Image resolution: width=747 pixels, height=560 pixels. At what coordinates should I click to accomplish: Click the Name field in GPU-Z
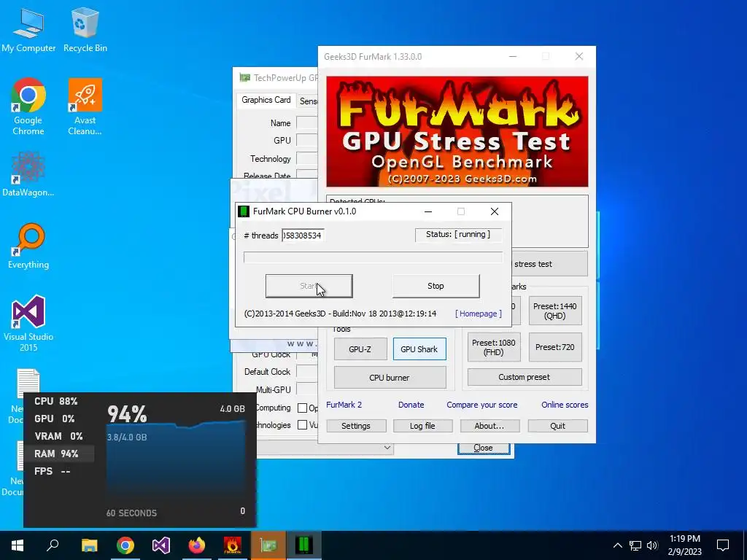(x=307, y=122)
